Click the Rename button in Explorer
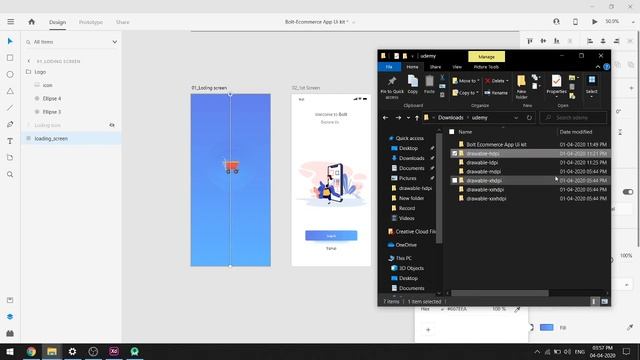Image resolution: width=640 pixels, height=360 pixels. pos(496,93)
